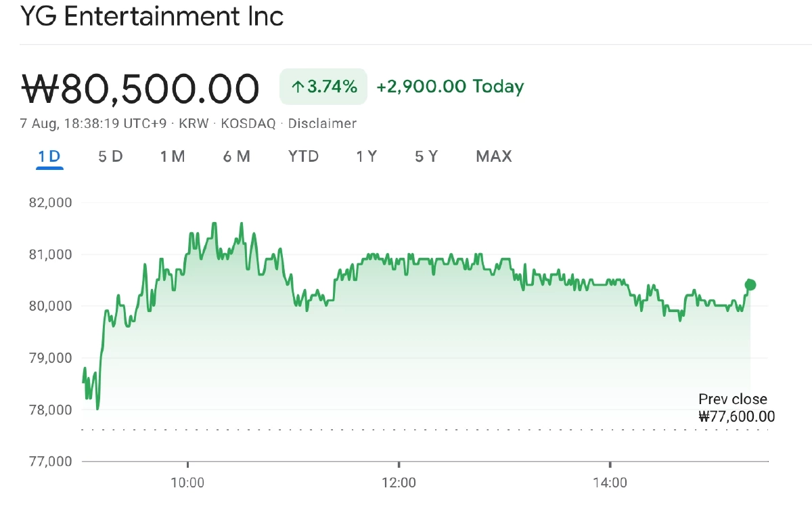Click the 14:00 time axis label
Viewport: 812px width, 507px height.
[x=610, y=483]
